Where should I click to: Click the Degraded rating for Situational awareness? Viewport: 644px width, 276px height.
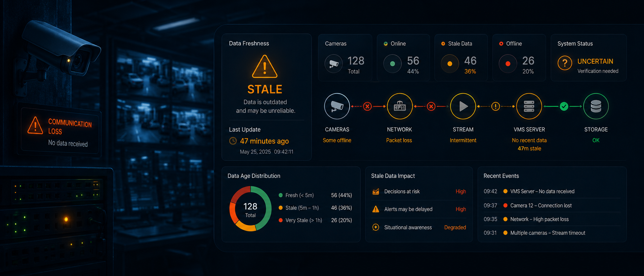455,228
